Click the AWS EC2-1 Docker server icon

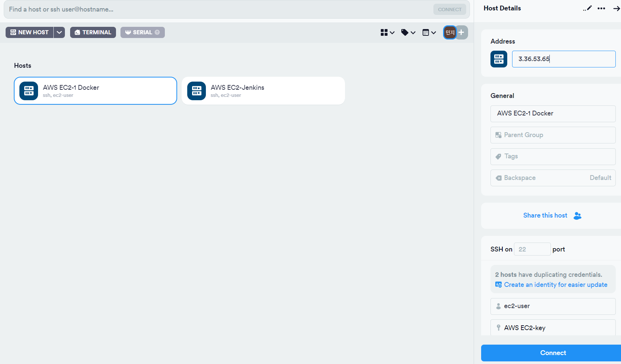29,91
